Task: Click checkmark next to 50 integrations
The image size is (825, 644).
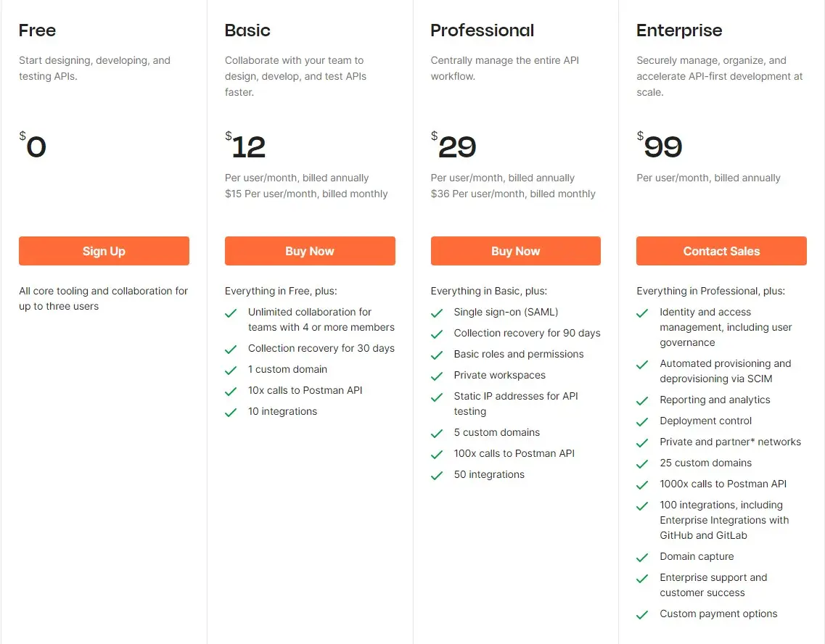Action: [437, 476]
